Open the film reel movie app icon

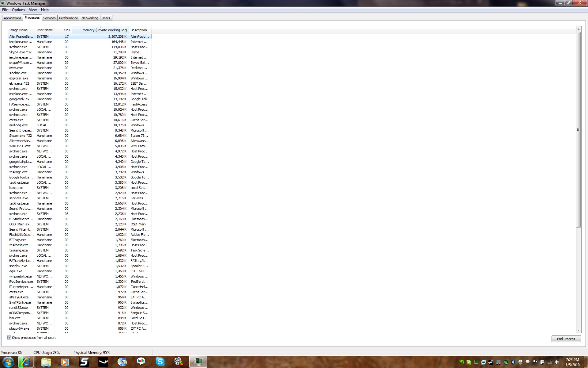[x=179, y=362]
